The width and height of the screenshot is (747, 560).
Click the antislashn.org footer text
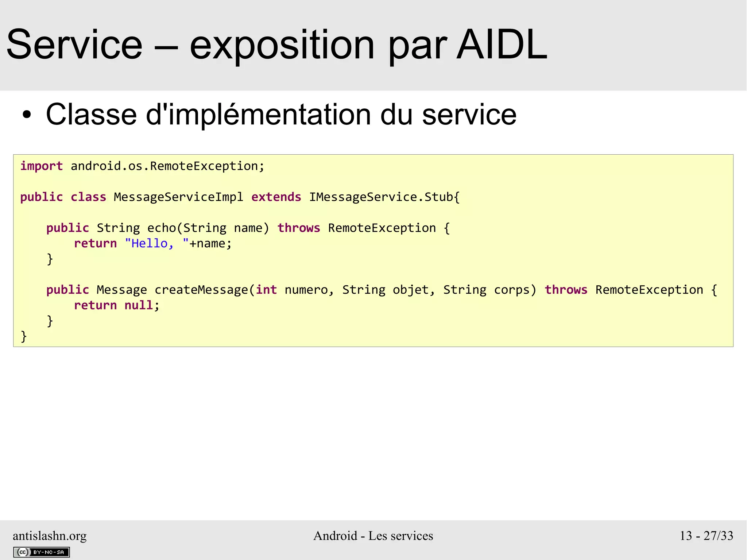[x=50, y=536]
